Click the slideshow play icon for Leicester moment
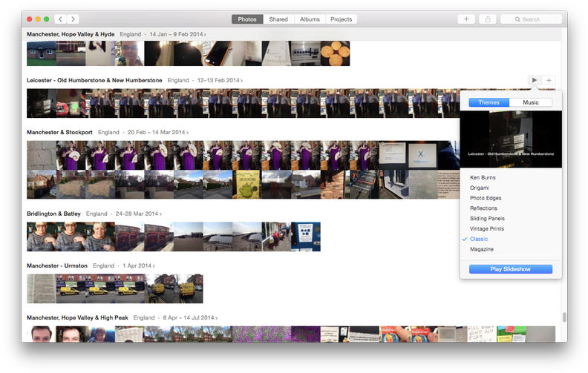This screenshot has width=588, height=373. tap(535, 80)
